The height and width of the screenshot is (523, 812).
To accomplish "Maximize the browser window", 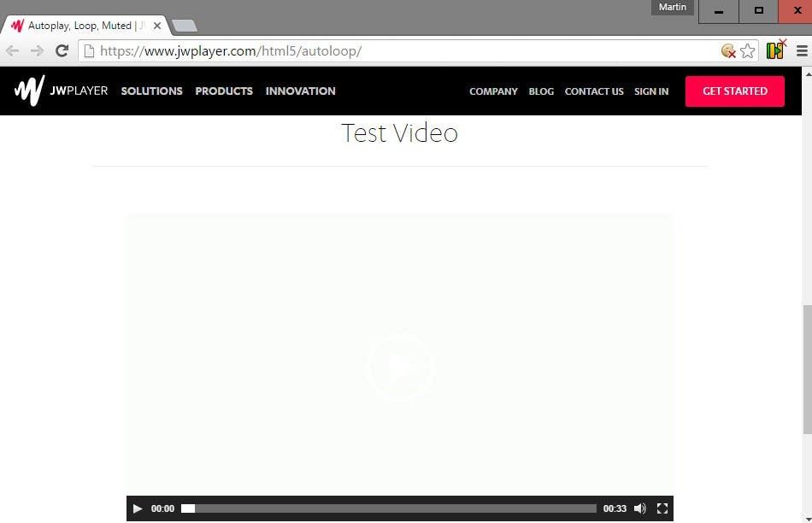I will [x=759, y=11].
